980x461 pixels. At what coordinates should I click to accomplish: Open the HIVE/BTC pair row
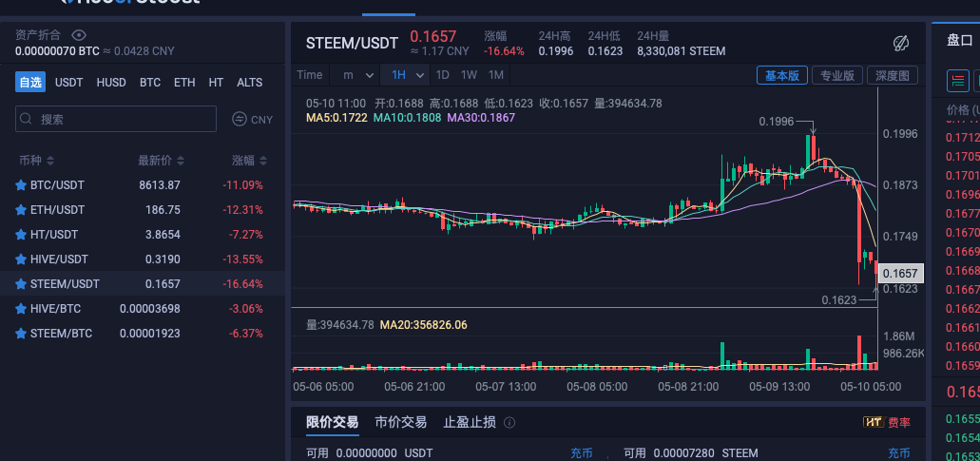pos(143,309)
